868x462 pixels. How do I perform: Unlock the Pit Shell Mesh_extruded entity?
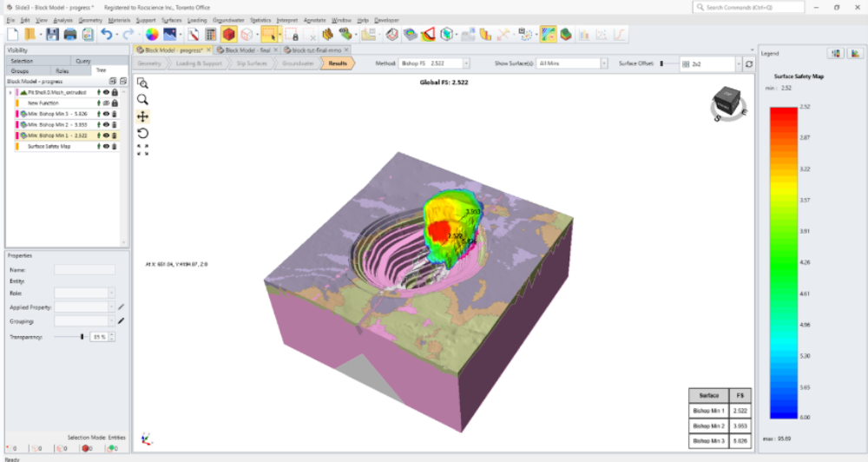pyautogui.click(x=115, y=93)
